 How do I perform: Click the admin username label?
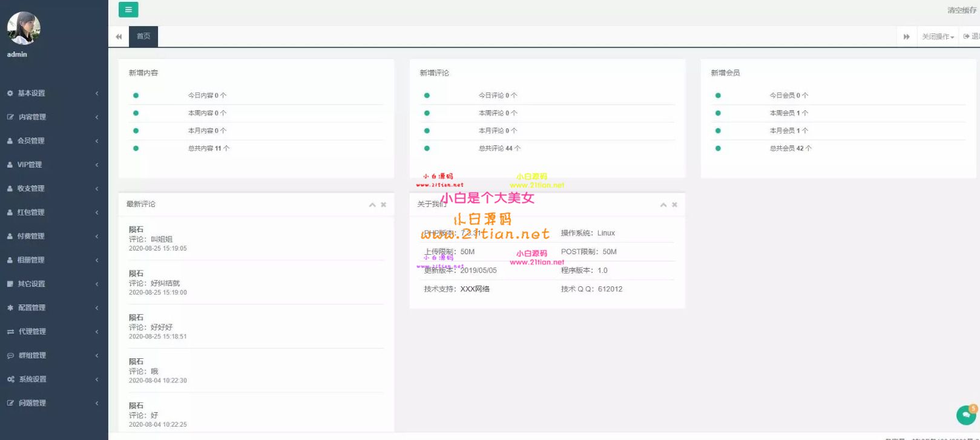click(17, 54)
